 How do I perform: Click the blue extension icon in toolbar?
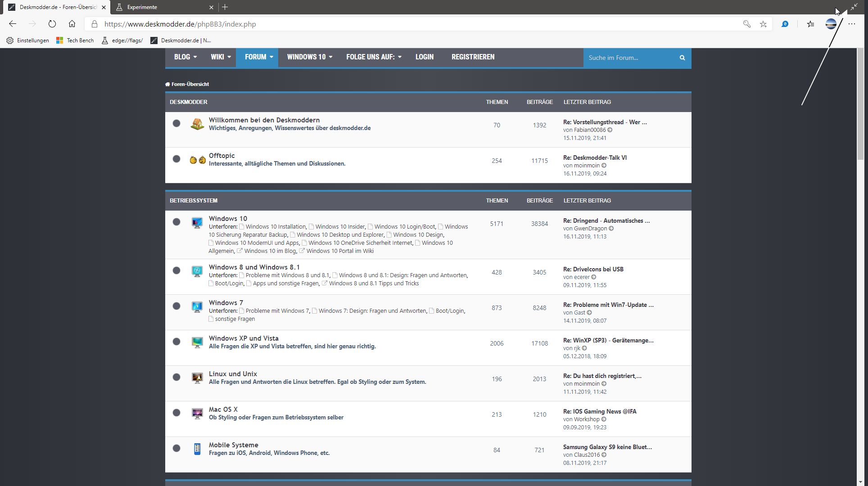[x=785, y=24]
